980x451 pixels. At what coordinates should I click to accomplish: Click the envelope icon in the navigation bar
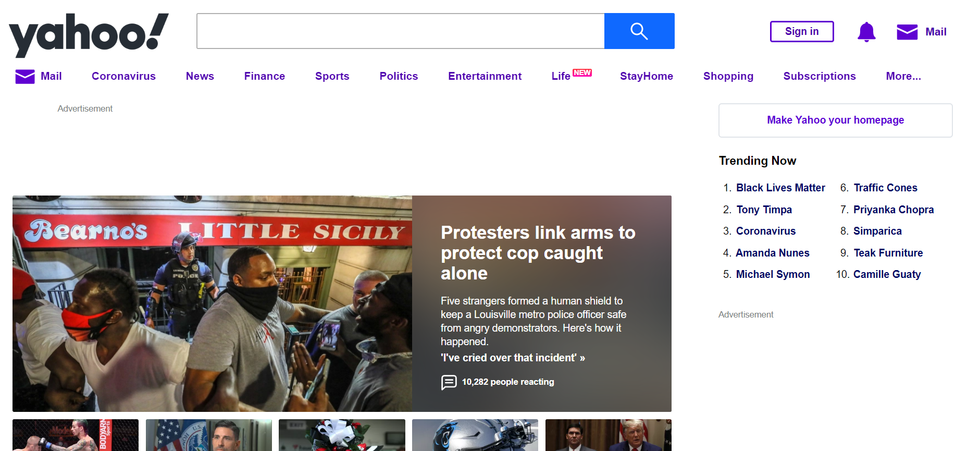[x=25, y=77]
